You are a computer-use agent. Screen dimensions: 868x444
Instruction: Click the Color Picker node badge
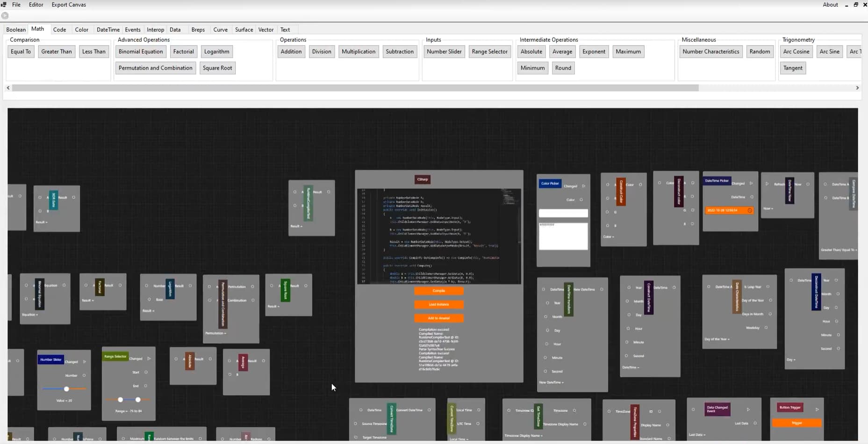[550, 184]
